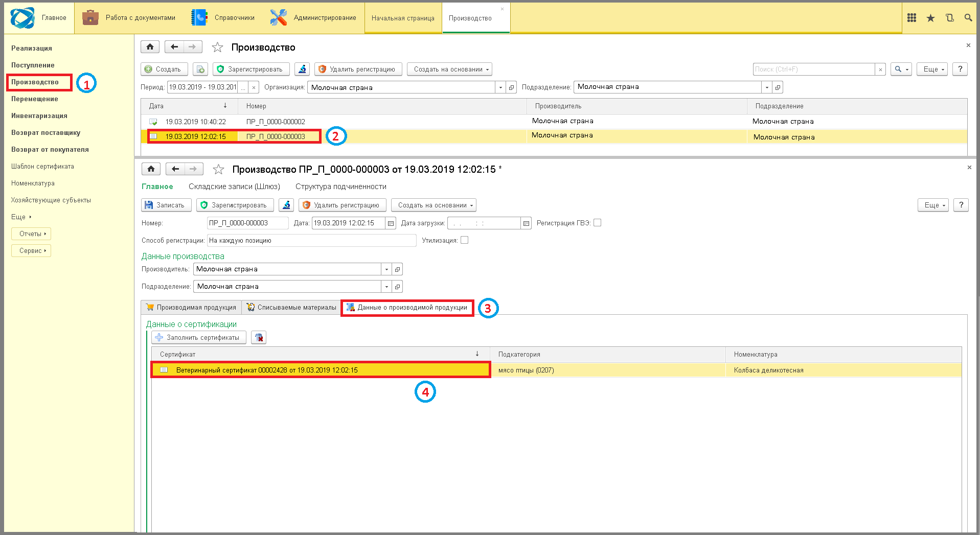The width and height of the screenshot is (980, 535).
Task: Open history icon in top-right toolbar
Action: 949,18
